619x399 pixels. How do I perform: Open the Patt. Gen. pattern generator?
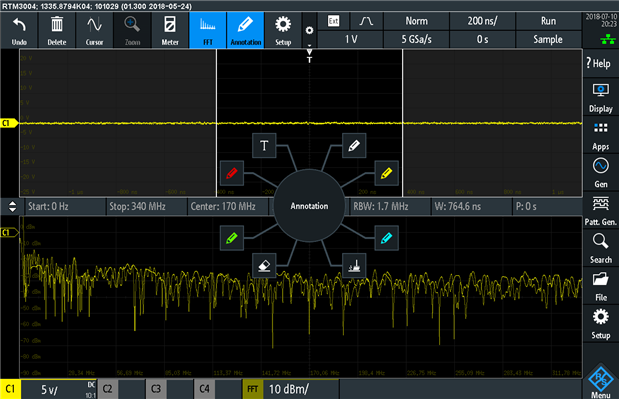click(x=600, y=211)
